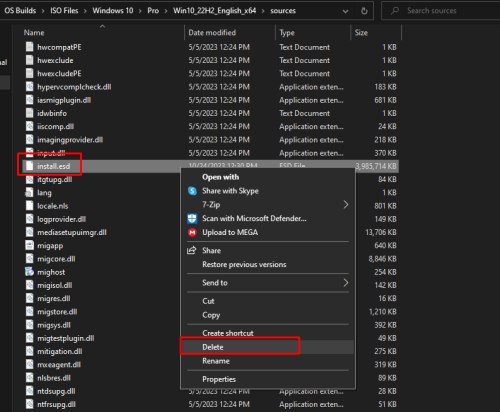
Task: Select Cut from context menu
Action: (x=268, y=301)
